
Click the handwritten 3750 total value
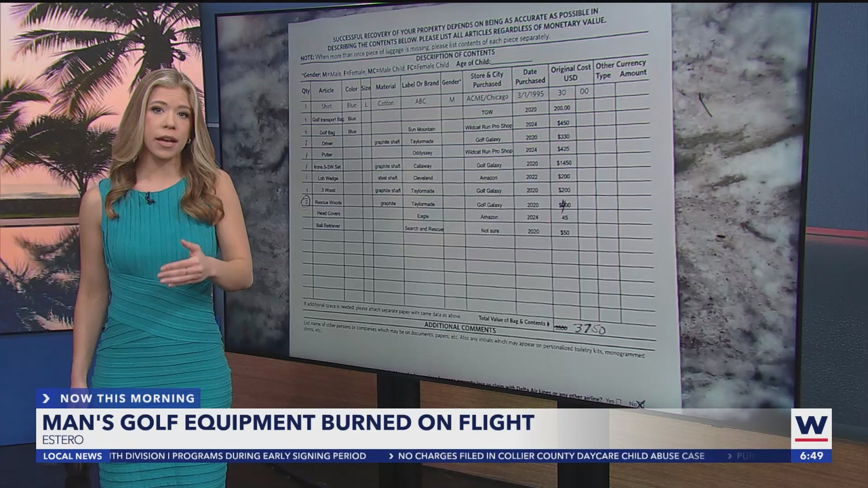(x=589, y=329)
